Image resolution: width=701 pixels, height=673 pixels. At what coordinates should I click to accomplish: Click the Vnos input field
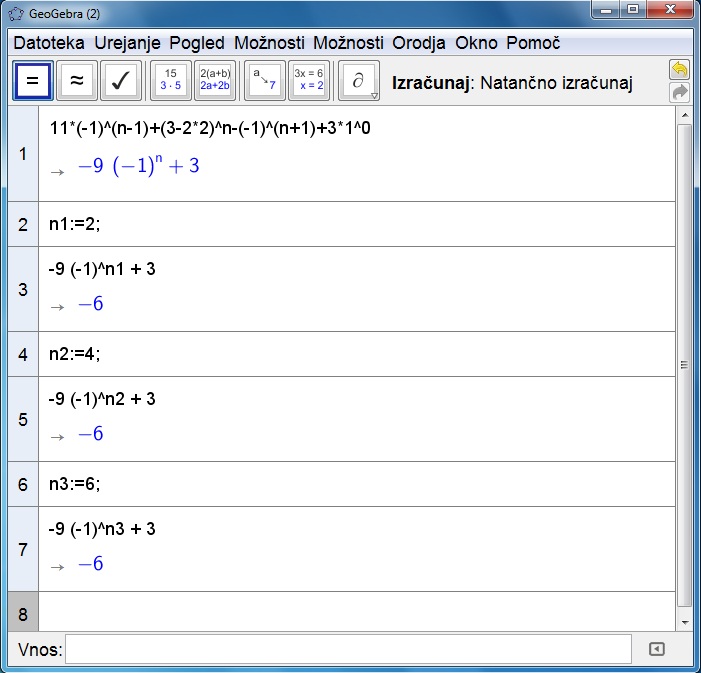click(x=348, y=649)
